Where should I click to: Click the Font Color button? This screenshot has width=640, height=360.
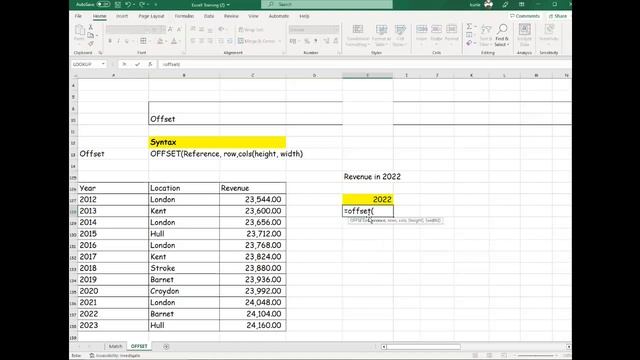174,41
